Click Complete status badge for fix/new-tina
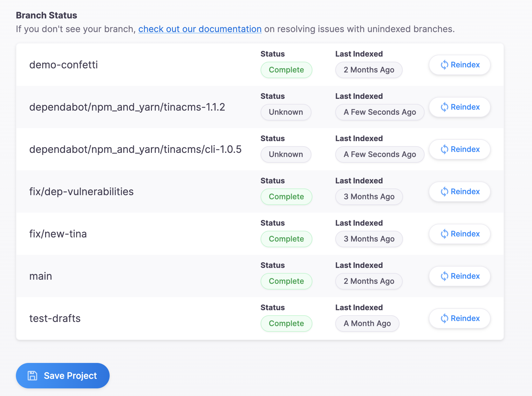Viewport: 532px width, 396px height. [x=286, y=239]
